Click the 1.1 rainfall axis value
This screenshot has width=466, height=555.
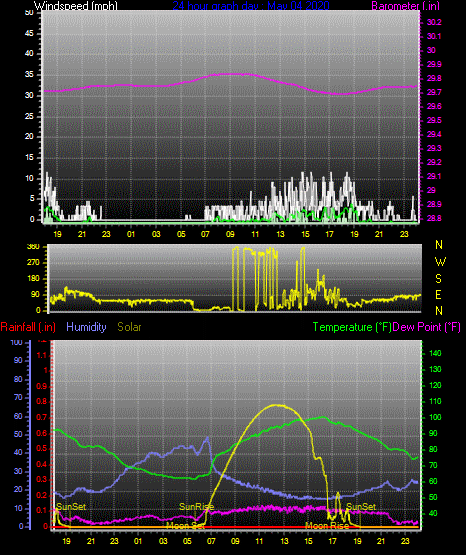coord(42,355)
